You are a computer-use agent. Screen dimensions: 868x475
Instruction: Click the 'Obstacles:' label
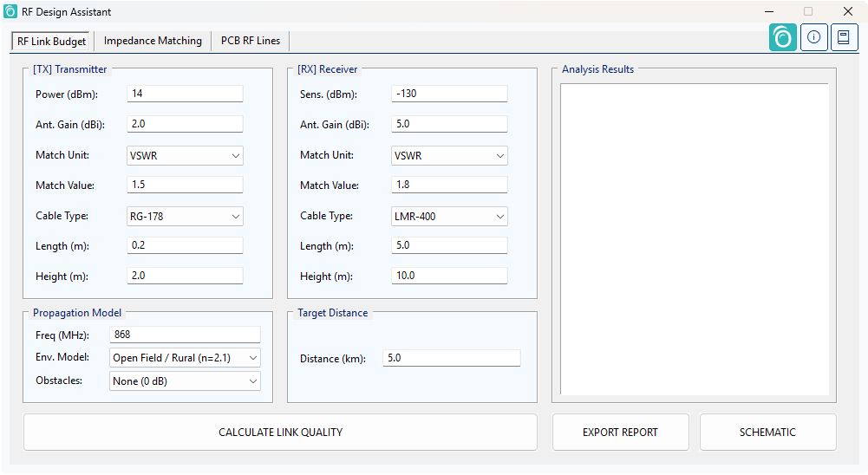pos(59,381)
